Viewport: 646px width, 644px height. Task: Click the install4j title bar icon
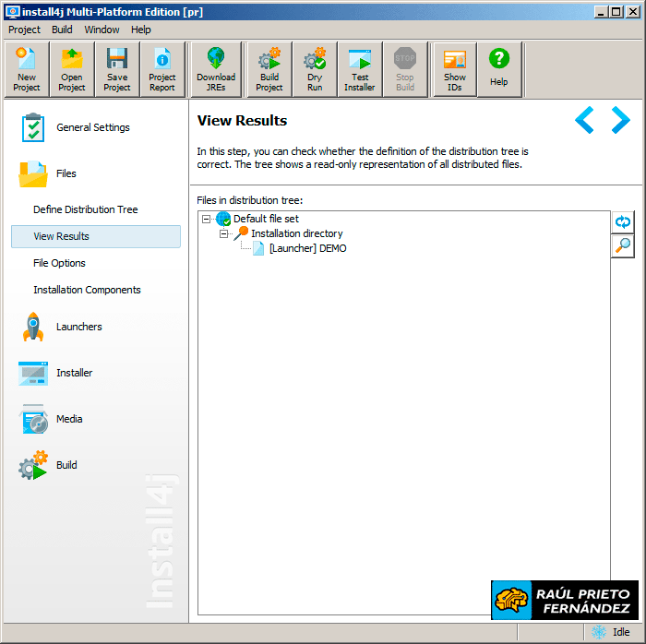pyautogui.click(x=12, y=11)
